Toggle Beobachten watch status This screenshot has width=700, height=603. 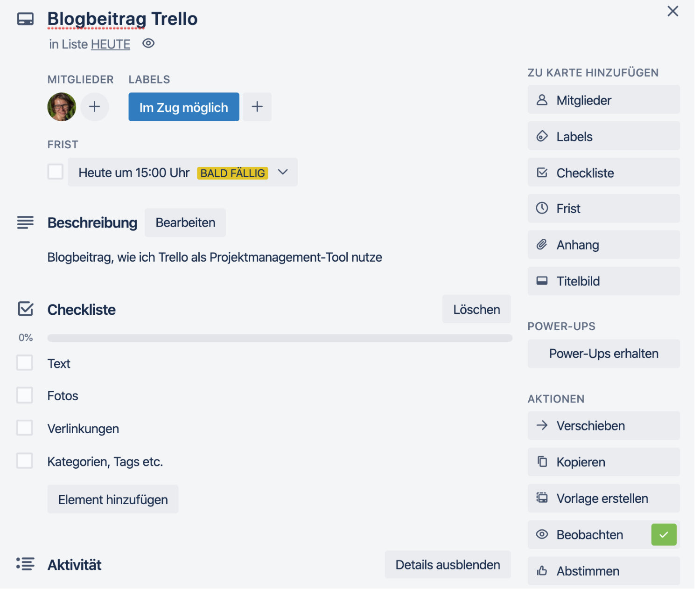click(603, 534)
